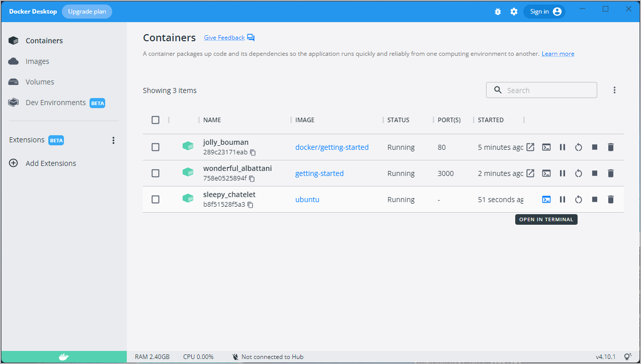Open the ubuntu image link
The width and height of the screenshot is (641, 364).
pyautogui.click(x=307, y=200)
